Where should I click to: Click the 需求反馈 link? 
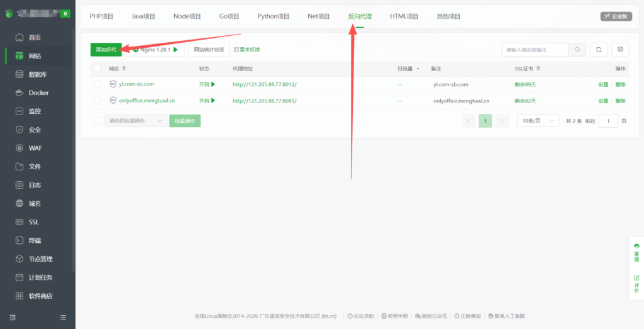pos(247,50)
